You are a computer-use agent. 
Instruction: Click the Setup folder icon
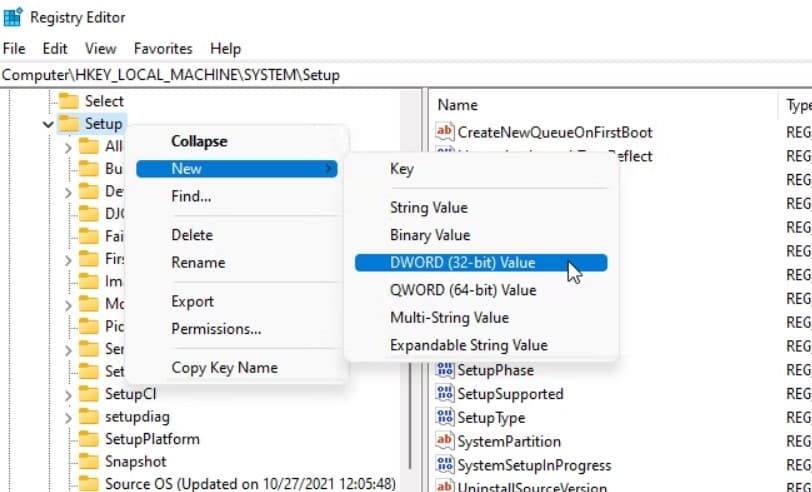click(x=68, y=124)
